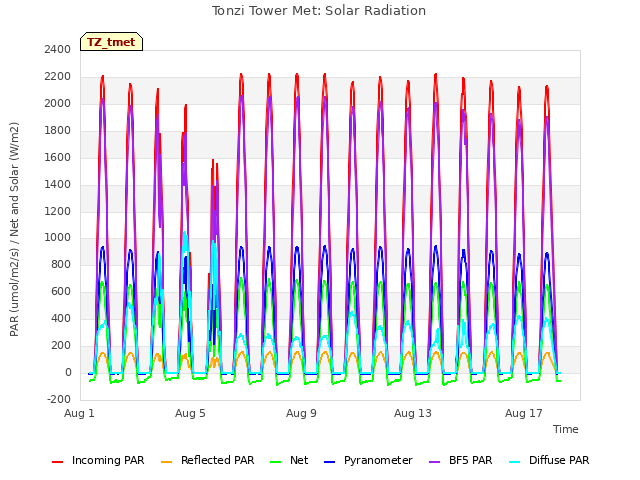Click the 2200 y-axis tick label
Viewport: 640px width, 480px height.
pyautogui.click(x=58, y=77)
